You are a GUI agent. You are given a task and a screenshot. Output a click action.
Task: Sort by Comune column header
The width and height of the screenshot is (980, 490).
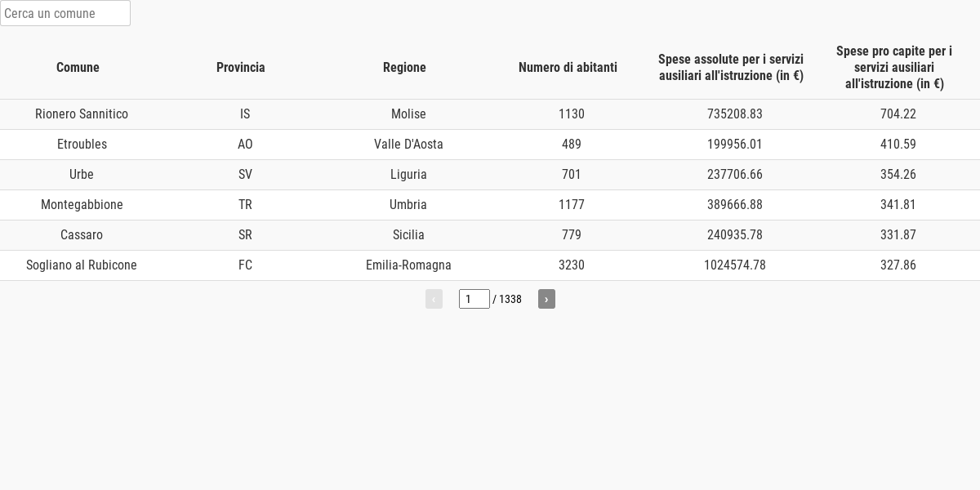pos(78,68)
